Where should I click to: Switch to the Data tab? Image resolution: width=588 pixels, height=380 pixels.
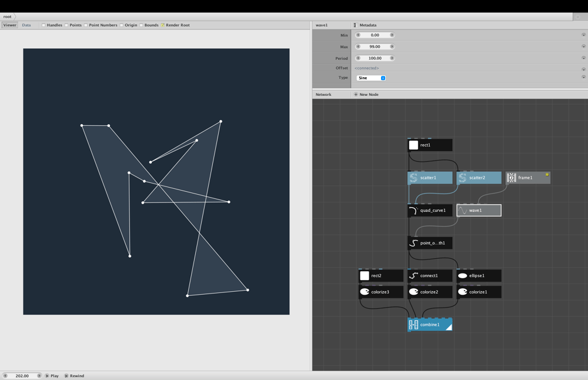pos(26,25)
